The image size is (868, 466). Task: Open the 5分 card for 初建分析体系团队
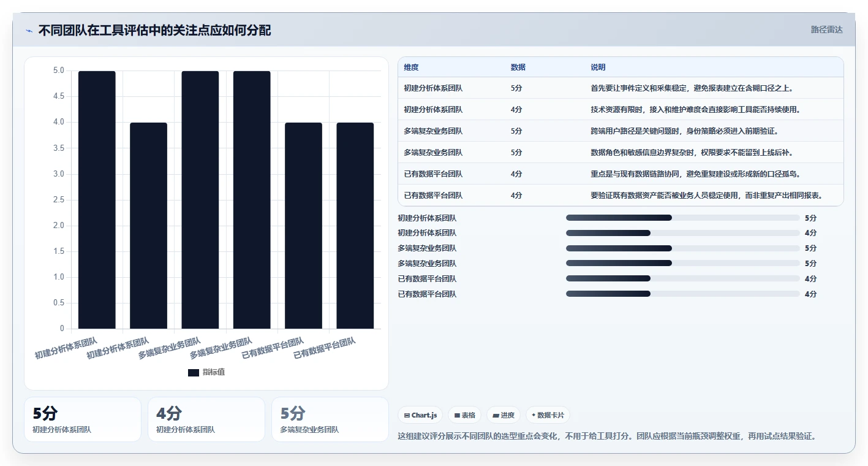pyautogui.click(x=83, y=419)
